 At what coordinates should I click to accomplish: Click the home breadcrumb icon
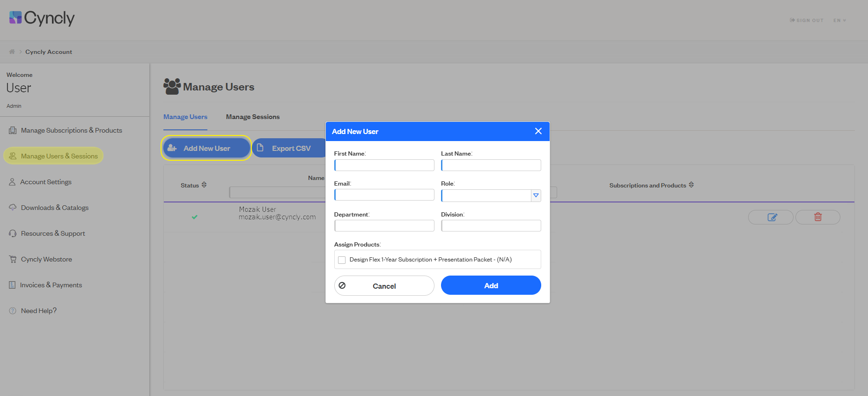click(x=12, y=52)
